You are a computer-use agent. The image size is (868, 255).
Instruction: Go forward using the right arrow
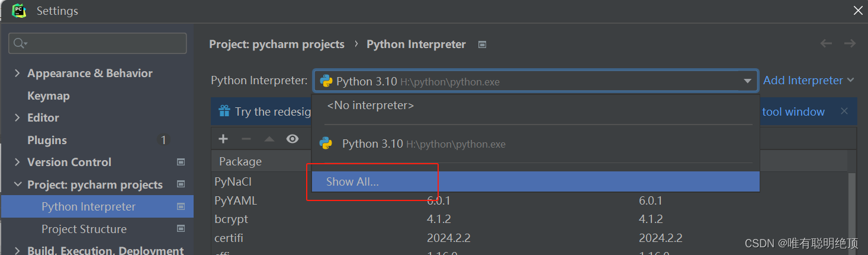coord(850,43)
